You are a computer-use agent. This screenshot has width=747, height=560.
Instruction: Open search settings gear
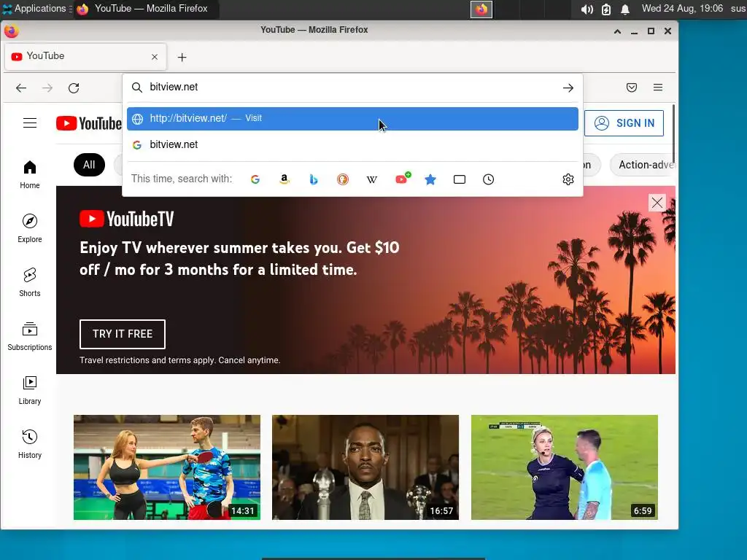pyautogui.click(x=568, y=179)
